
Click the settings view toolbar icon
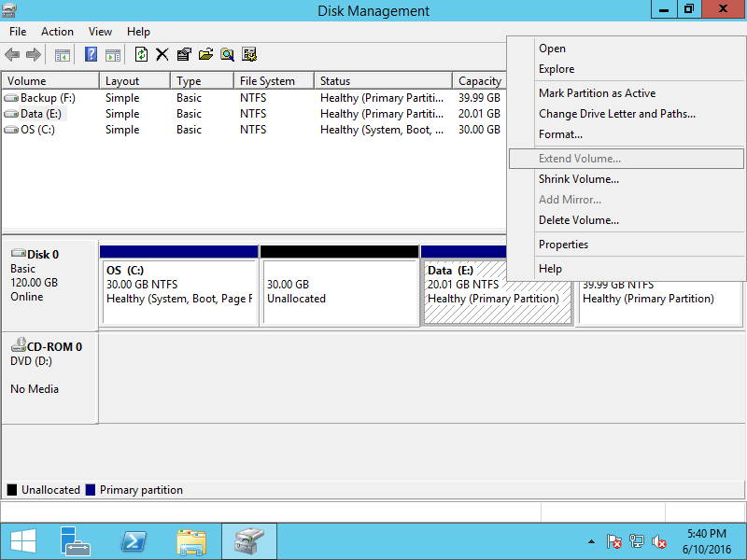coord(249,55)
